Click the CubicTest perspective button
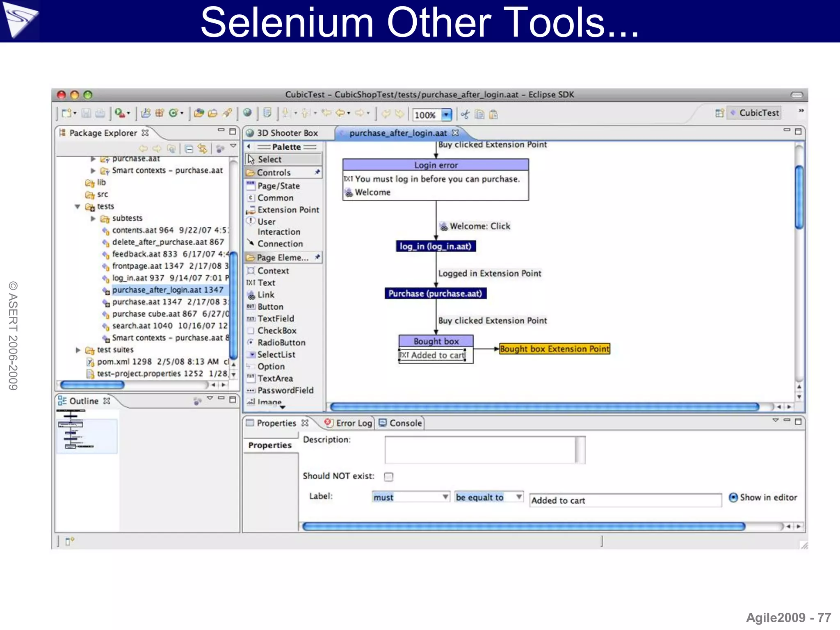840x630 pixels. tap(754, 113)
